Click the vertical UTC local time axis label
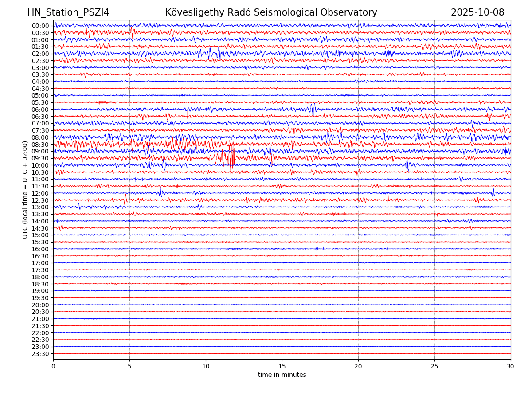This screenshot has width=532, height=399. 25,189
